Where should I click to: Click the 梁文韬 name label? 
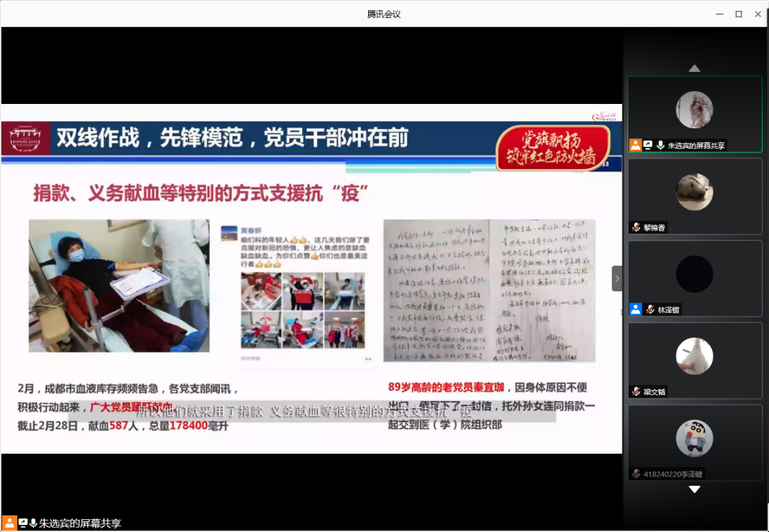[x=656, y=392]
